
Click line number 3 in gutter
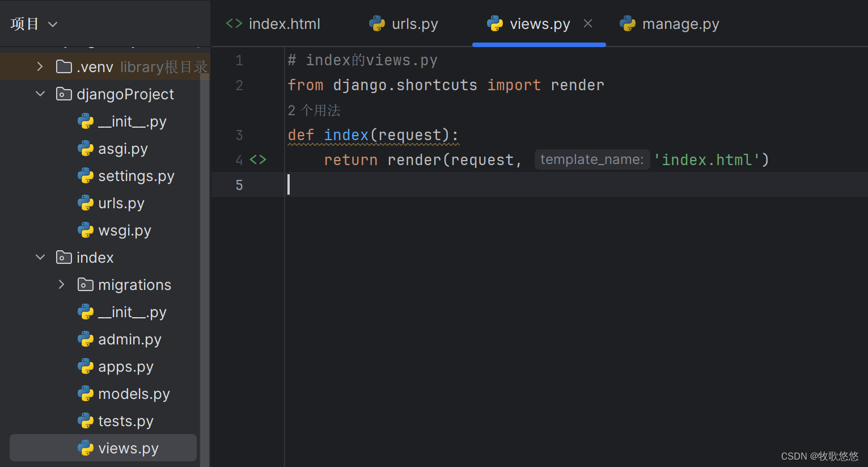(x=239, y=135)
